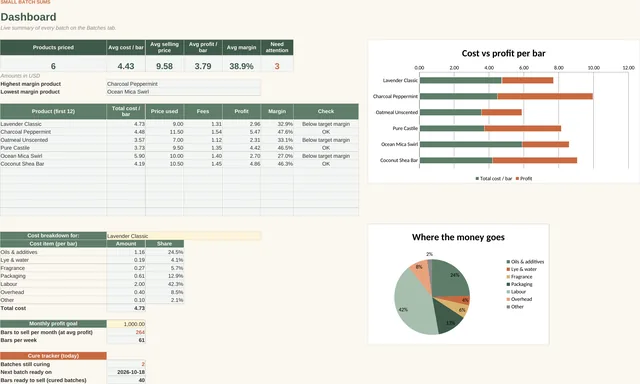Click Pure Castile margin 46.5%
640x384 pixels.
click(277, 148)
